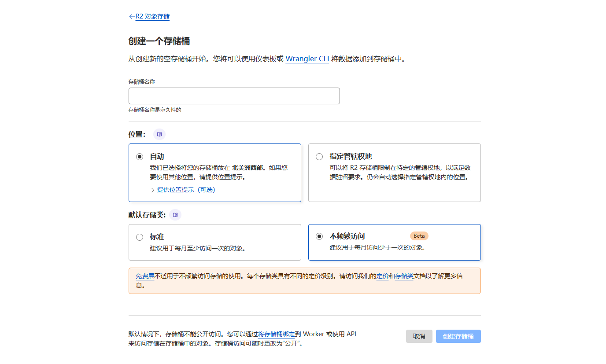Open the Wrangler CLI link
This screenshot has width=606, height=364.
point(307,59)
